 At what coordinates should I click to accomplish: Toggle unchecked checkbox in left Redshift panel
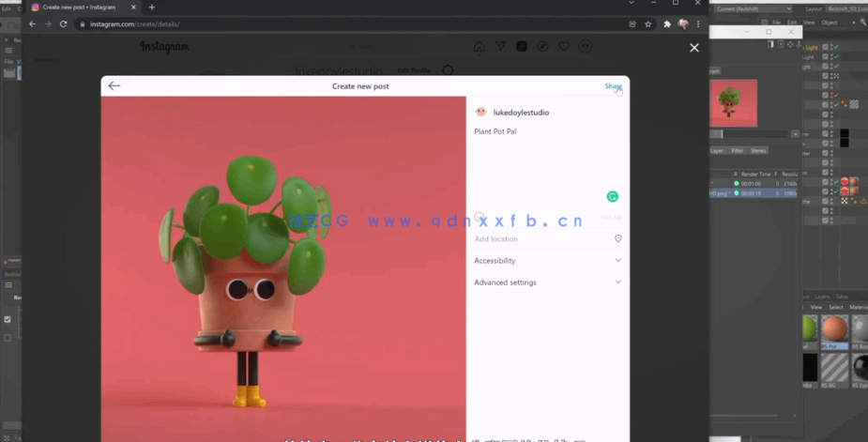[8, 337]
